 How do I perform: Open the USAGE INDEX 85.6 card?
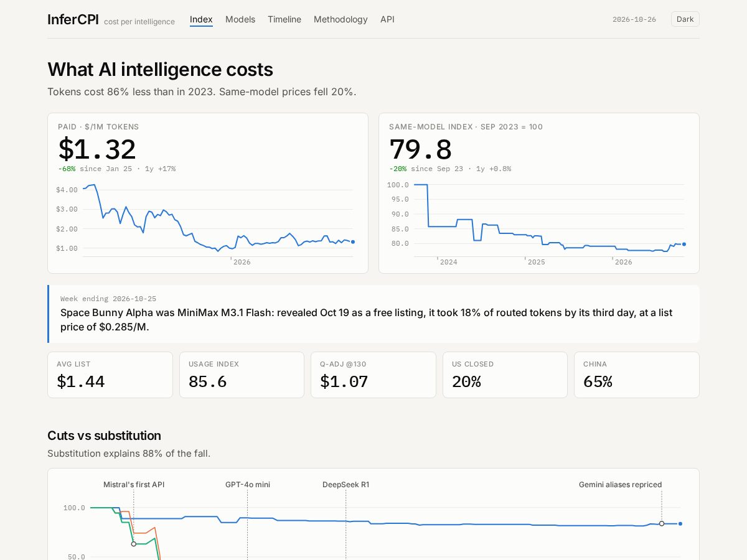pos(242,375)
